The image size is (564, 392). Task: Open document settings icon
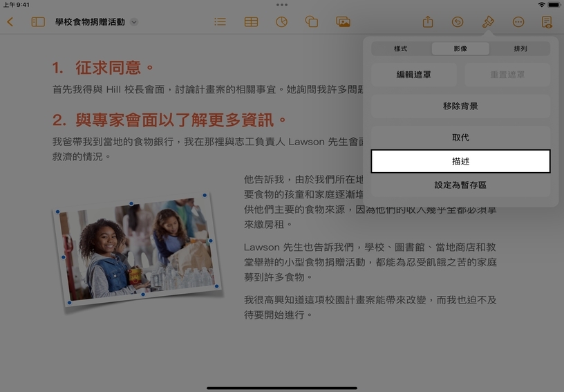547,22
